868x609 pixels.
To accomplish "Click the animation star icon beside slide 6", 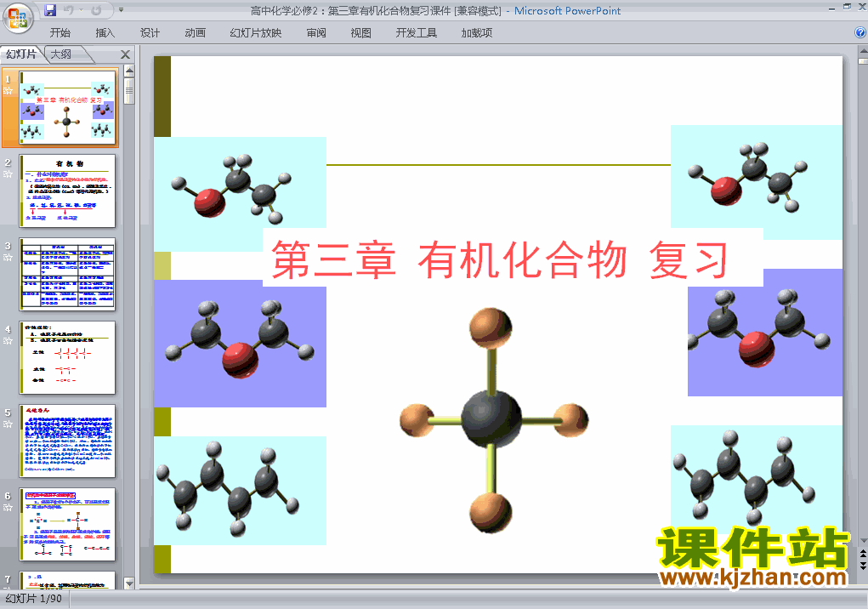I will point(8,508).
